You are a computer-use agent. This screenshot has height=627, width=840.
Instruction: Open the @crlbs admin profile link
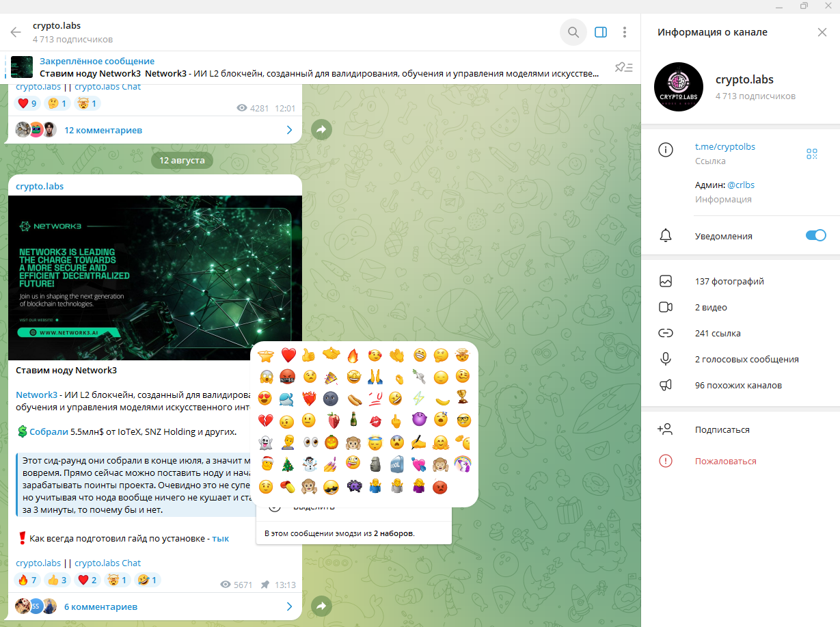point(741,185)
